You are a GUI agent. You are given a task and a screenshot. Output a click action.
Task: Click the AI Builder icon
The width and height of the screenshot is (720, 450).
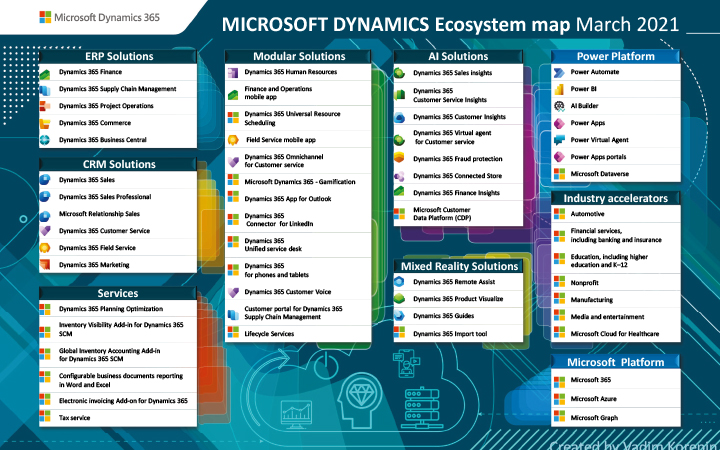click(x=559, y=106)
